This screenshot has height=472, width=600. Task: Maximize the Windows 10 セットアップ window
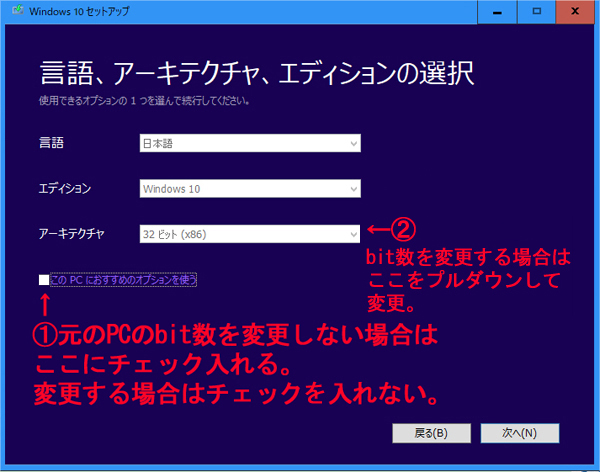click(536, 12)
